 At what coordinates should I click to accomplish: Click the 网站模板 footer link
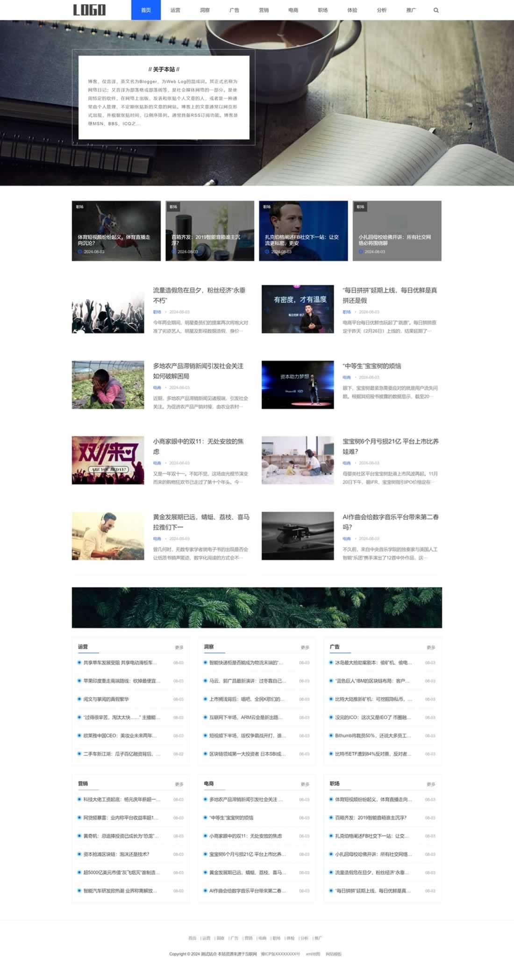(334, 954)
